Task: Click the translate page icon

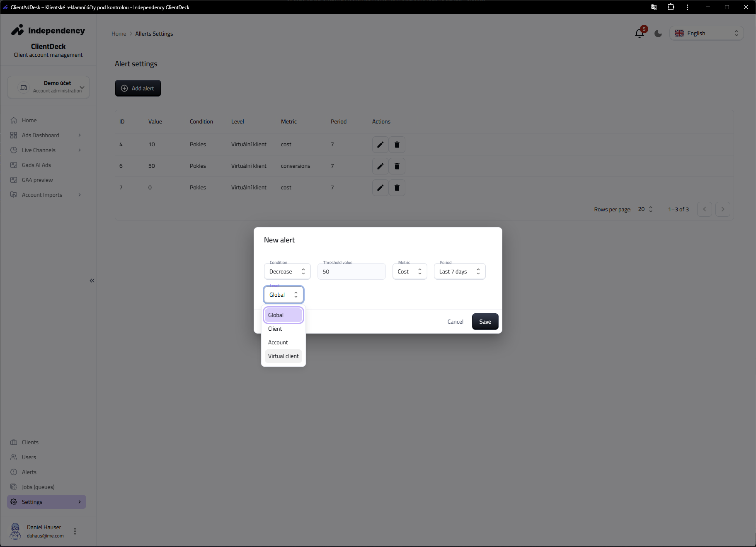Action: [x=654, y=7]
